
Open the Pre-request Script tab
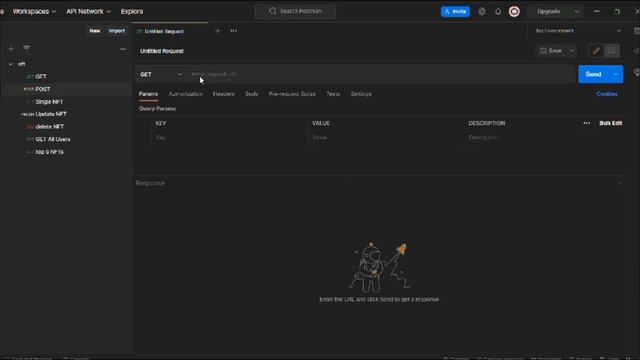point(292,94)
